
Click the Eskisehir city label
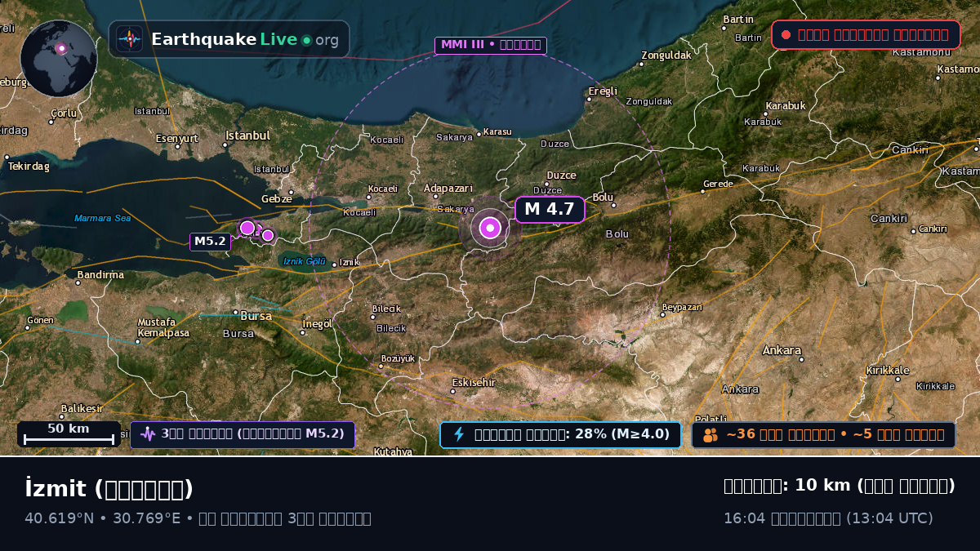[474, 382]
